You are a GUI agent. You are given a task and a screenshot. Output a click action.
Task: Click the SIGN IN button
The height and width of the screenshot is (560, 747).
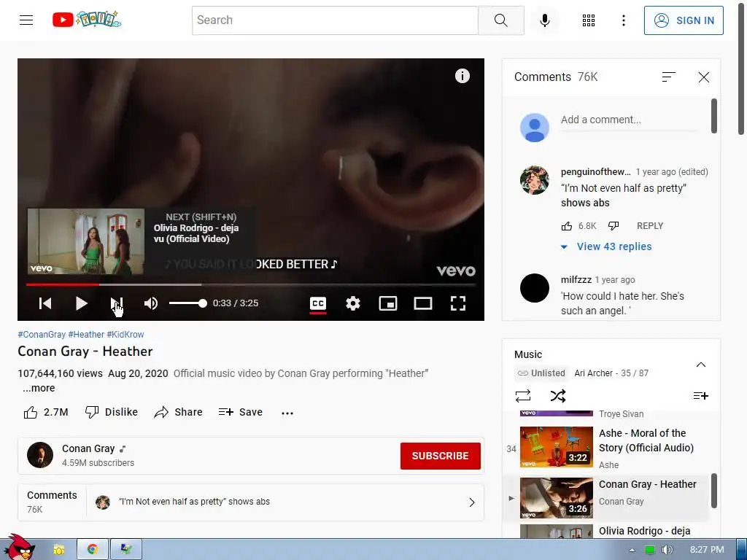click(x=683, y=20)
